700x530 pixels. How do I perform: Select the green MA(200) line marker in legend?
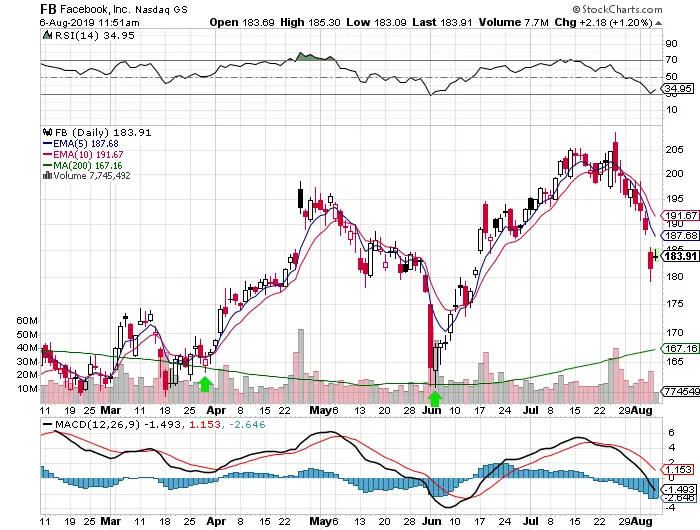47,165
